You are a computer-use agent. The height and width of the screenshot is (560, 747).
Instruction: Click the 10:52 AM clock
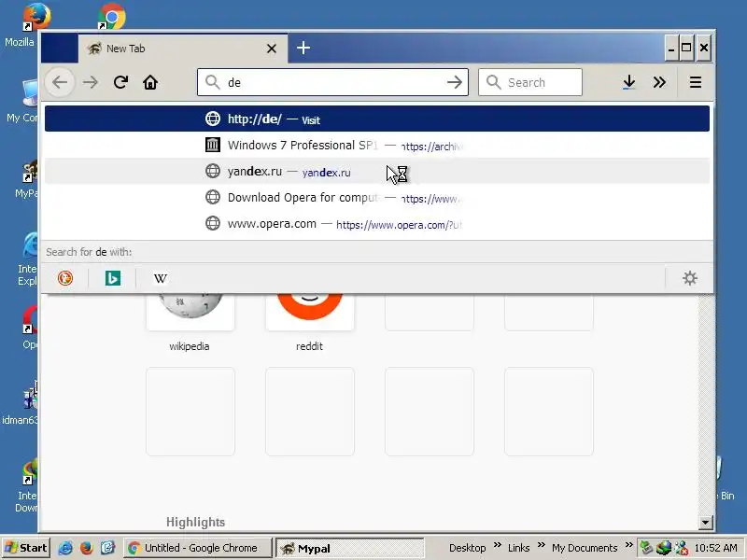coord(716,548)
